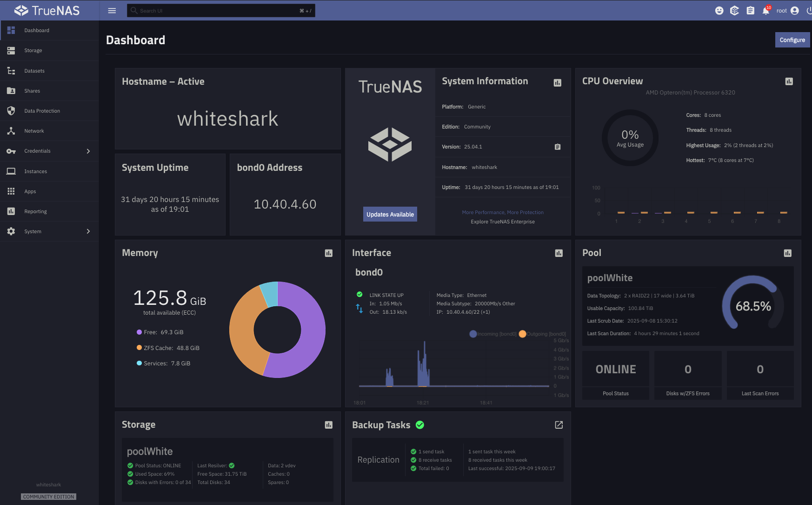The height and width of the screenshot is (505, 812).
Task: Click the Replication label in Backup Tasks
Action: pos(378,460)
